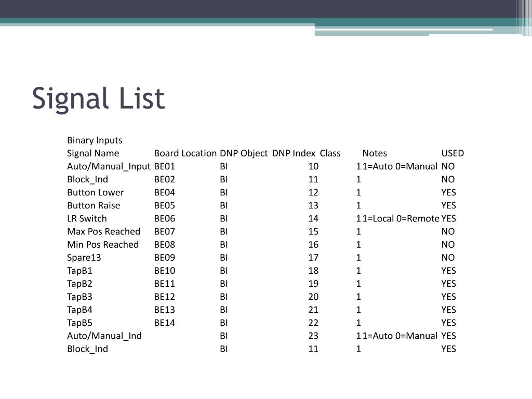Click DNP index '23' for Auto/Manual_Ind
This screenshot has height=399, width=532.
point(313,336)
